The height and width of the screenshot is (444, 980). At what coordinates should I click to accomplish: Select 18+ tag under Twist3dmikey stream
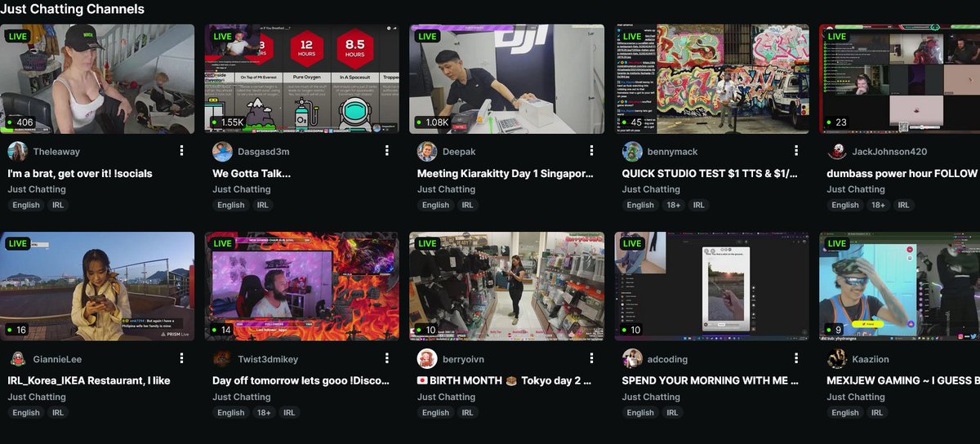click(x=264, y=413)
